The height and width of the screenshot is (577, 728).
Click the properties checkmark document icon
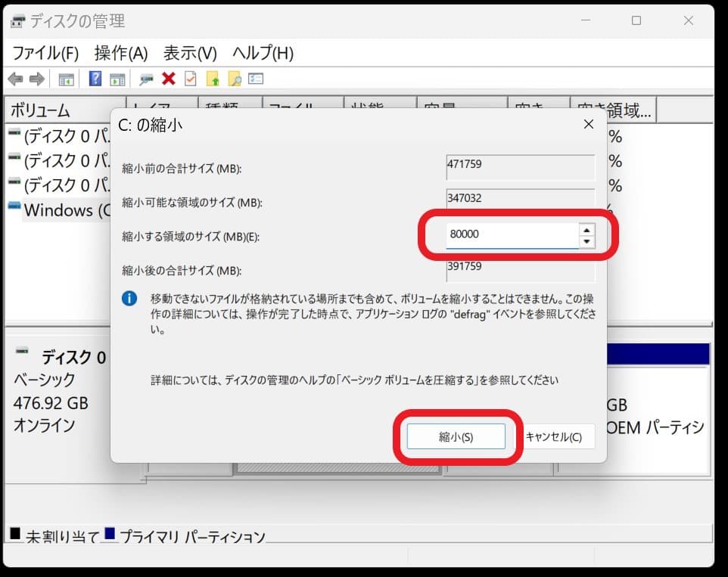coord(191,79)
